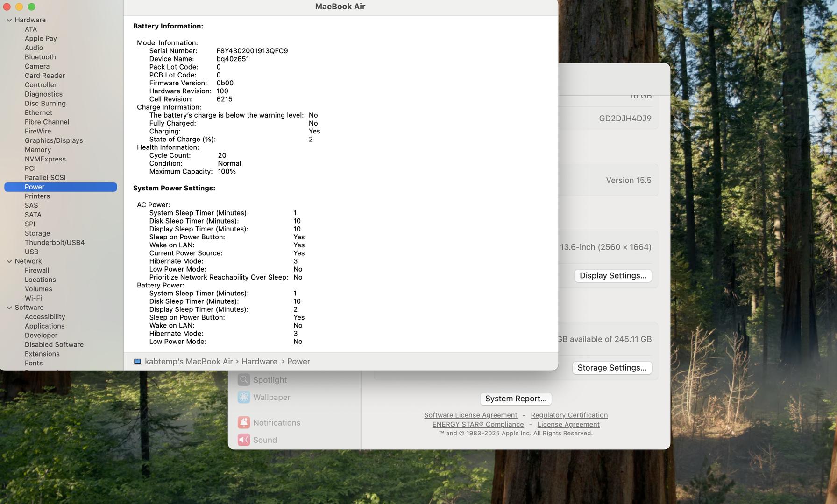Select PCI in the sidebar
This screenshot has width=837, height=504.
click(30, 168)
